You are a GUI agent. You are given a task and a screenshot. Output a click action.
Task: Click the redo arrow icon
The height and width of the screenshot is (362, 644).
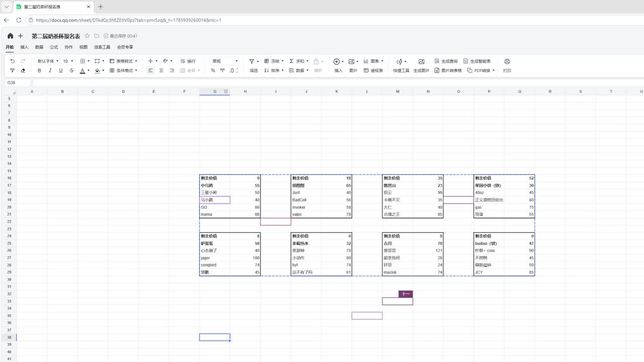pos(23,61)
